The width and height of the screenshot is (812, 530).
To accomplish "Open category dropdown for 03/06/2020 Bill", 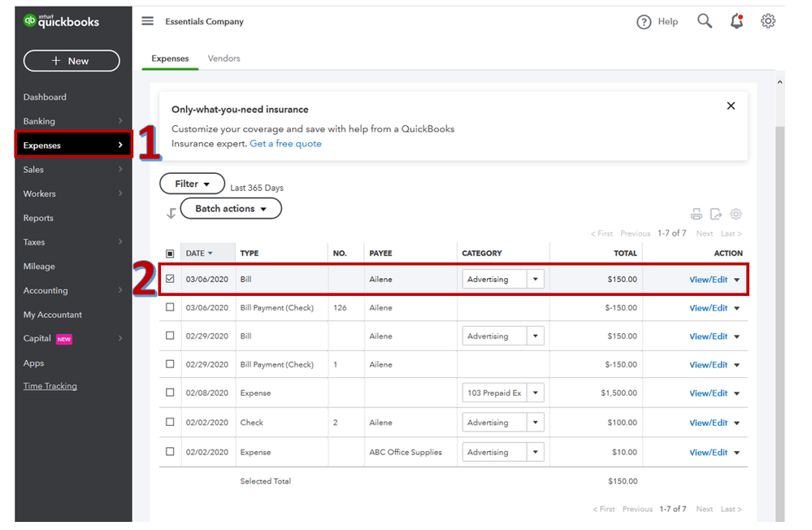I will 536,280.
